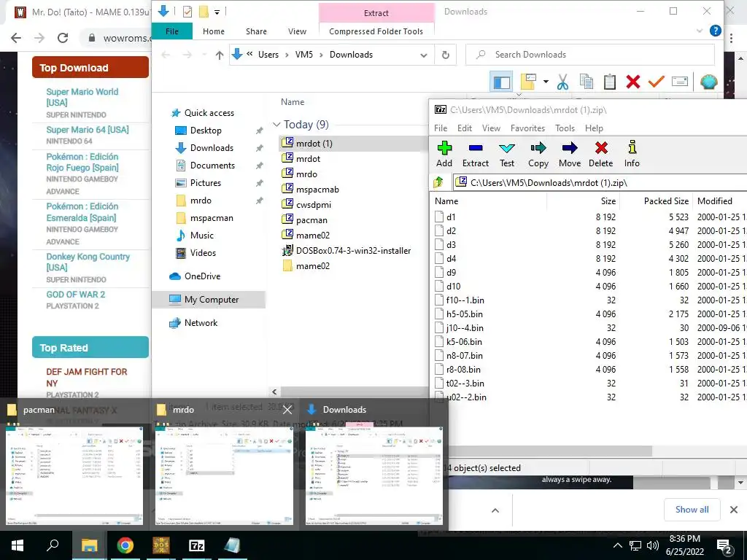Image resolution: width=747 pixels, height=560 pixels.
Task: Click the red X delete icon in Explorer toolbar
Action: click(x=633, y=82)
